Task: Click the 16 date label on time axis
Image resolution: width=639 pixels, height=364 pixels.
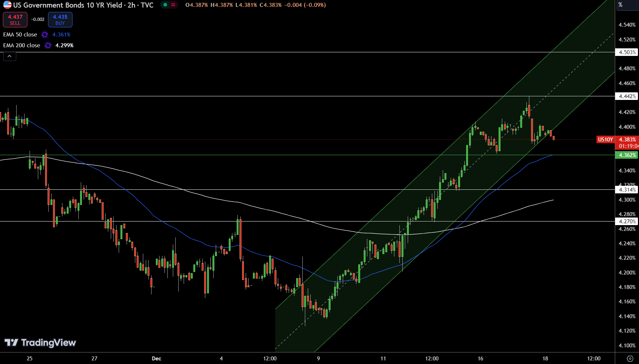Action: 481,359
